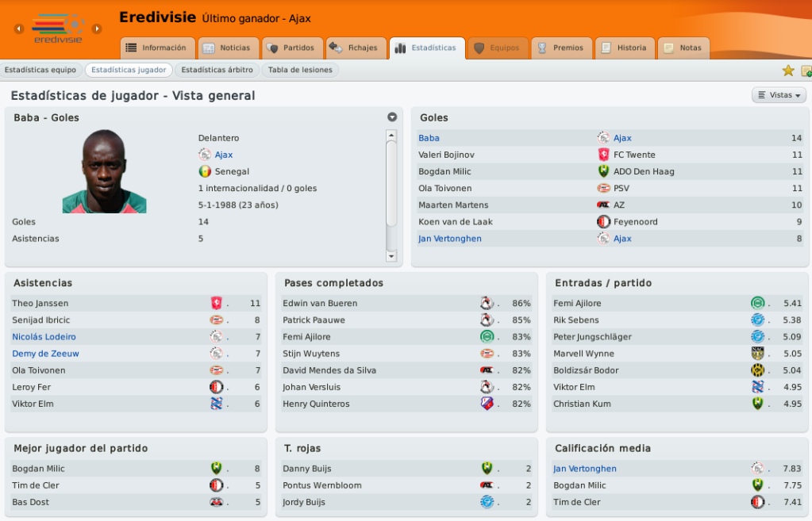
Task: Open Nicolás Lodeiro player link
Action: pos(44,337)
